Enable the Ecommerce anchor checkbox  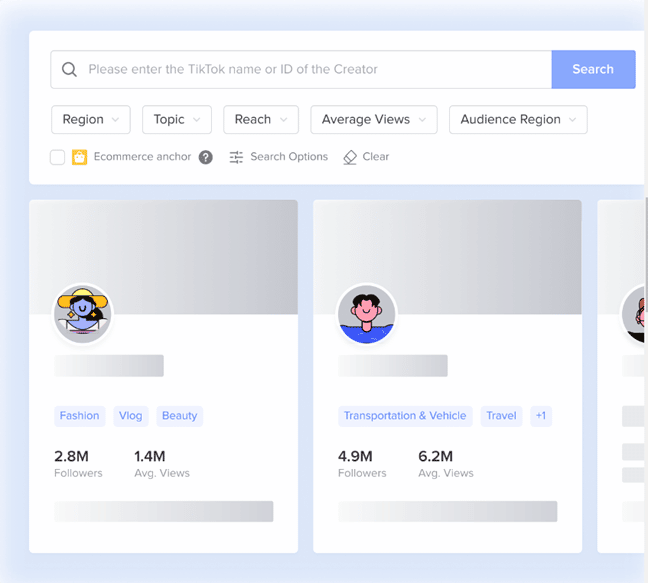pyautogui.click(x=57, y=157)
